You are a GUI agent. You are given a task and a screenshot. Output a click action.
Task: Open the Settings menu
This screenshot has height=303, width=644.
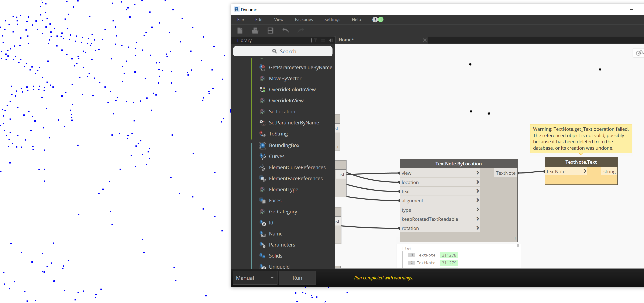coord(332,20)
